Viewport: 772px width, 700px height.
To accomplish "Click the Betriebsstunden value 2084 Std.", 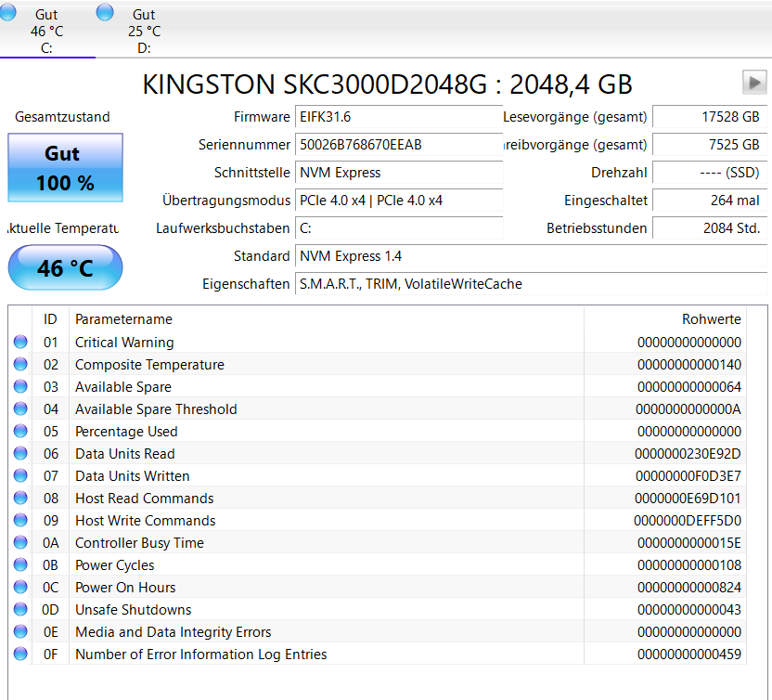I will pos(710,228).
